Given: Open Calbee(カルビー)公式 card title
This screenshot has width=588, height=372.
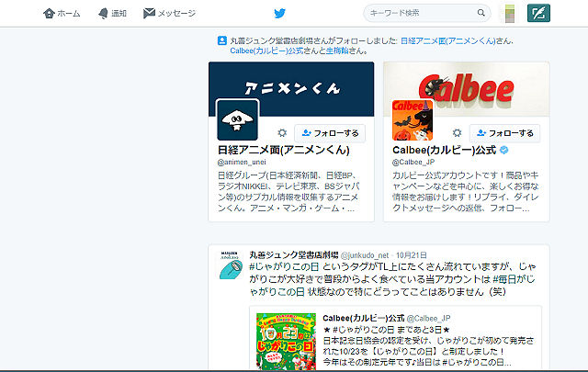Looking at the screenshot, I should [445, 150].
